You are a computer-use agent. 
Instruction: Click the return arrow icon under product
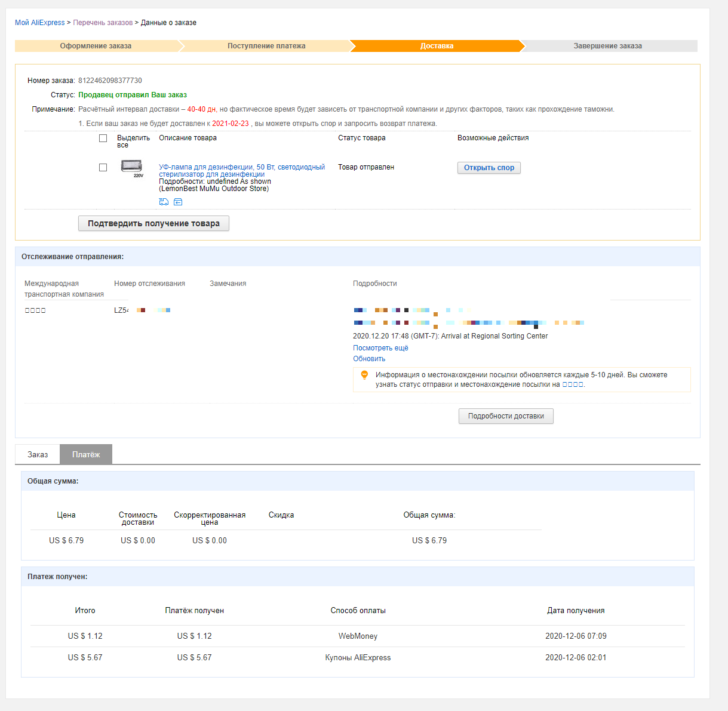click(x=178, y=202)
